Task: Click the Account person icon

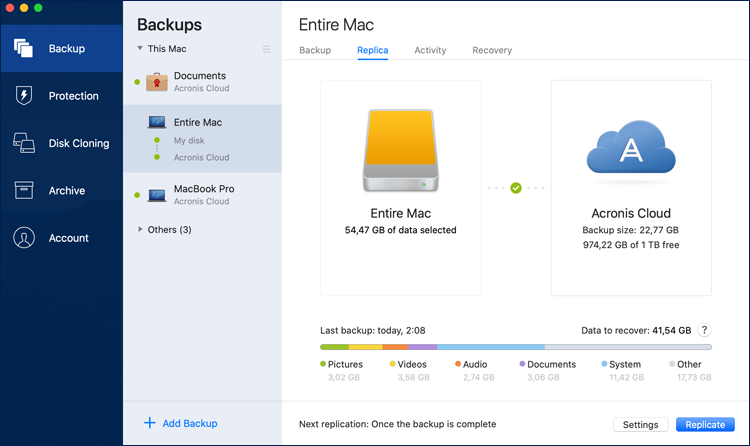Action: coord(23,237)
